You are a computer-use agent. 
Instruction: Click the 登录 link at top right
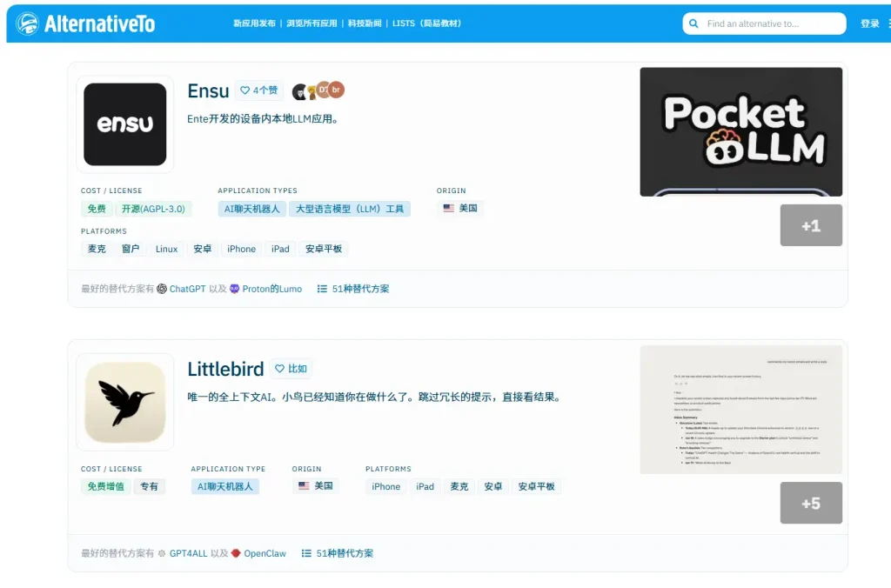point(868,23)
